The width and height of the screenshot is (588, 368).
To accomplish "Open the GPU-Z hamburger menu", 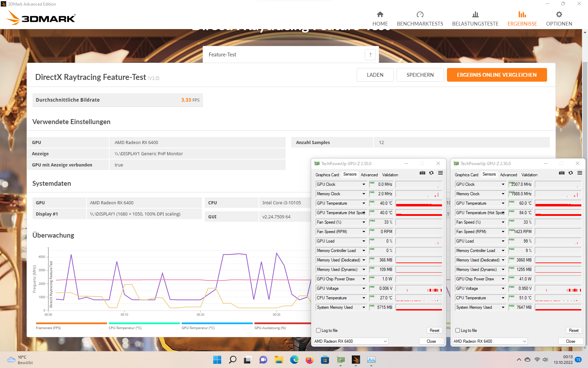I will pyautogui.click(x=441, y=173).
